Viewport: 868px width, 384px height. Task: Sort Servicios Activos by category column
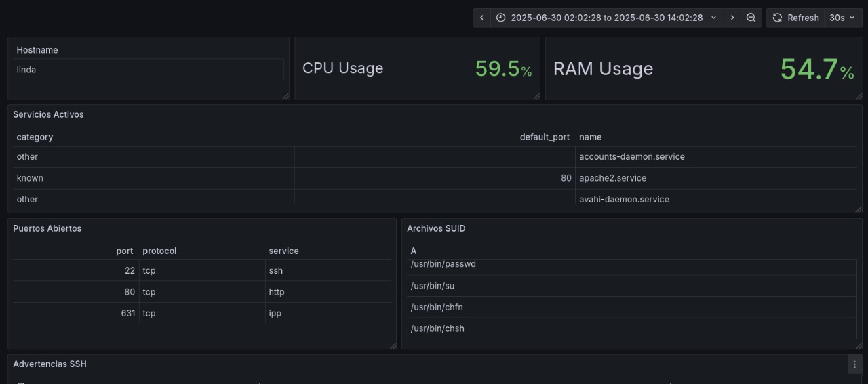point(35,137)
